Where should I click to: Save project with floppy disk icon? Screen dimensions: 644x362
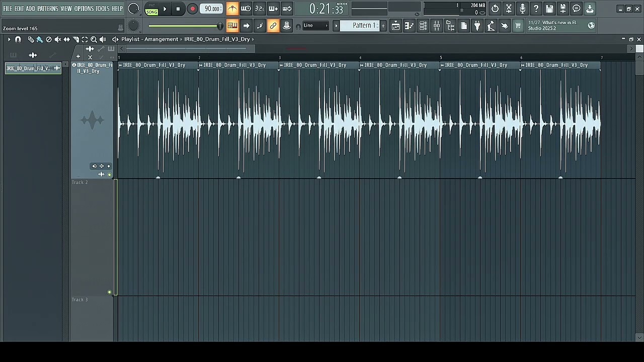click(549, 9)
